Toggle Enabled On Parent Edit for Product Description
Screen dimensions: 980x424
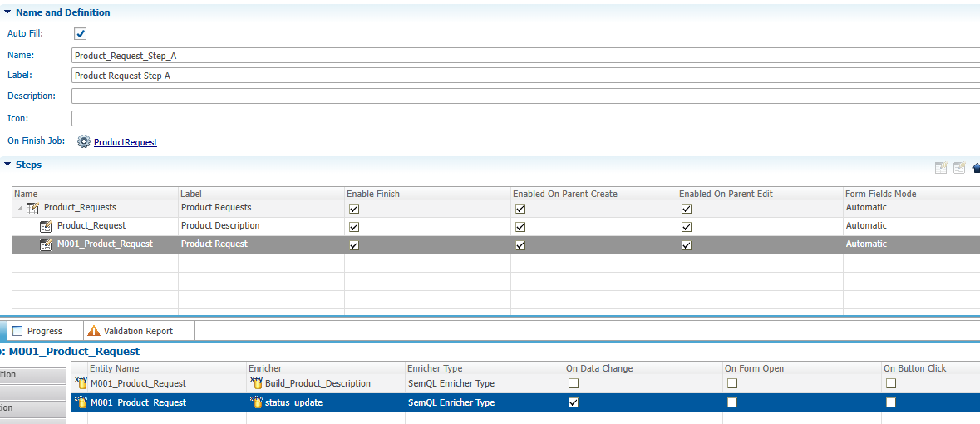[x=687, y=226]
